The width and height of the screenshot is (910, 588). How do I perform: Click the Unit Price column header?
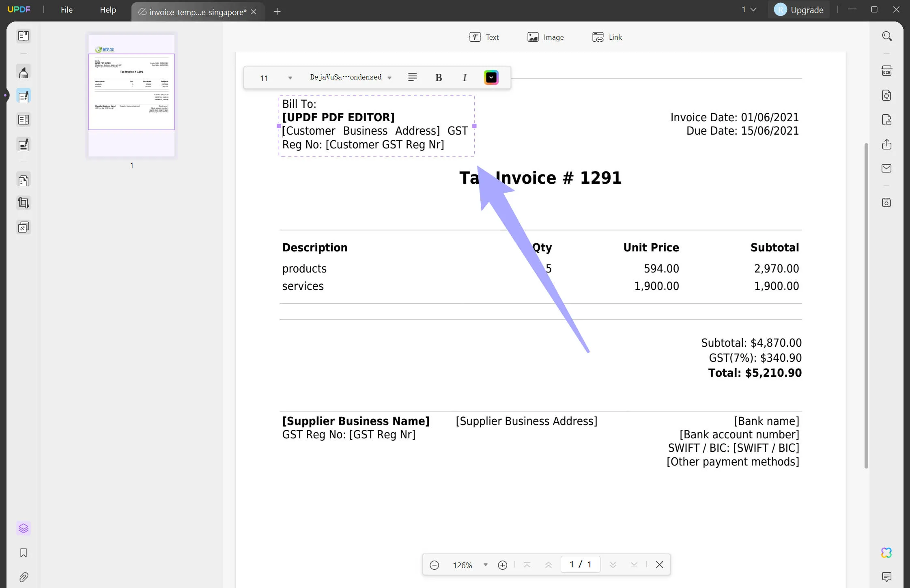click(x=651, y=248)
